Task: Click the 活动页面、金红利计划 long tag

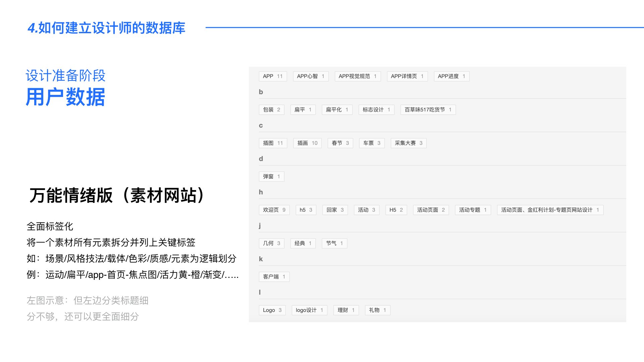Action: point(550,210)
